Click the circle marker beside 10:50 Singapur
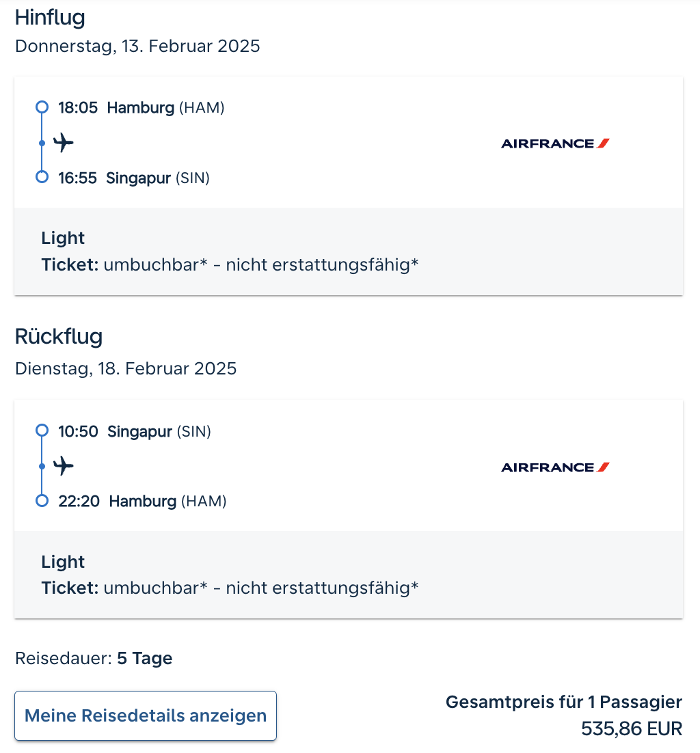The width and height of the screenshot is (700, 753). pos(42,430)
